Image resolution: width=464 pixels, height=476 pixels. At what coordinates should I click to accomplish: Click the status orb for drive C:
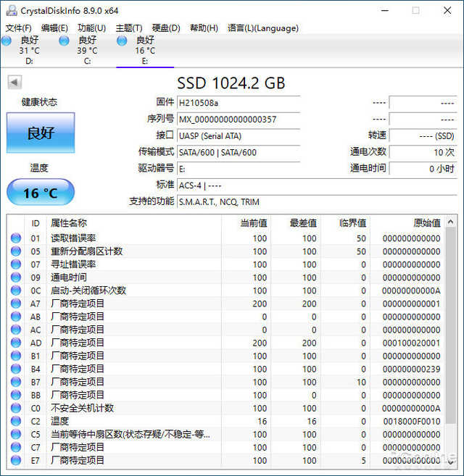tap(64, 41)
